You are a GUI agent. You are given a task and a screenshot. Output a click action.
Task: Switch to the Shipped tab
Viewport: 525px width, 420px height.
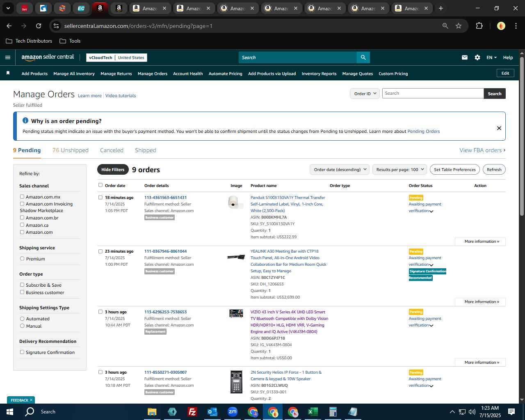click(x=146, y=150)
